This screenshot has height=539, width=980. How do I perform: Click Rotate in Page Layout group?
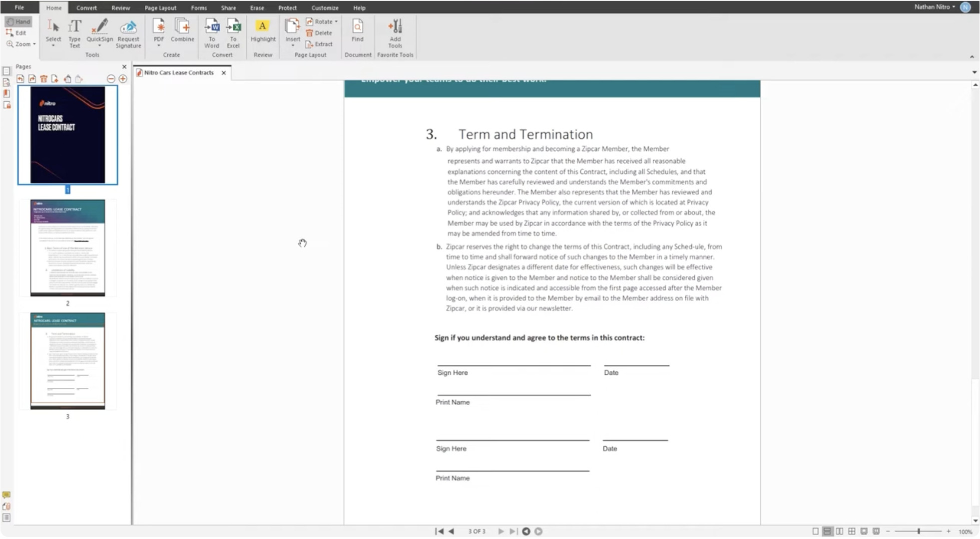click(319, 21)
